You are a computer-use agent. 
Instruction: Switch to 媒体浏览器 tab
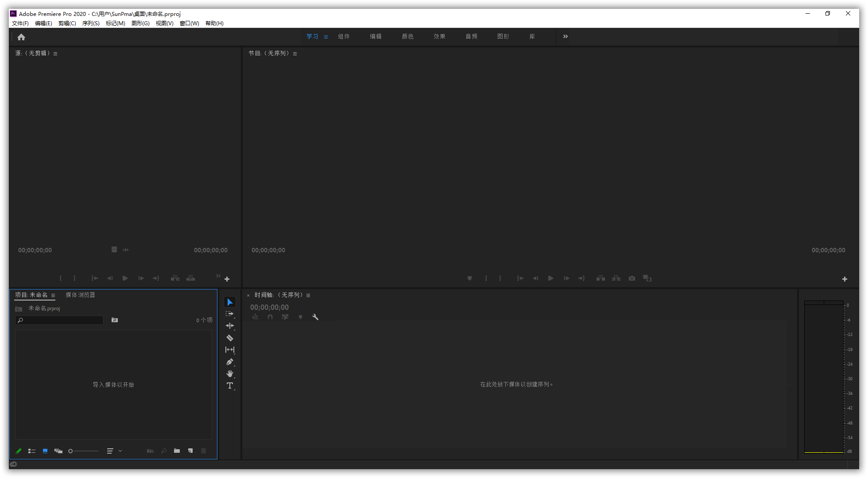[x=80, y=295]
